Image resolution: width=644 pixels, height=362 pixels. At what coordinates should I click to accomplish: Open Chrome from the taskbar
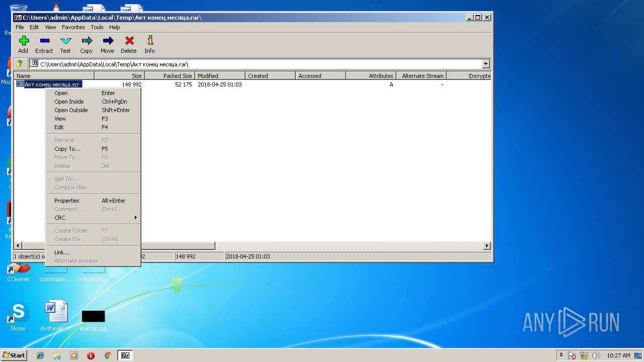(108, 355)
